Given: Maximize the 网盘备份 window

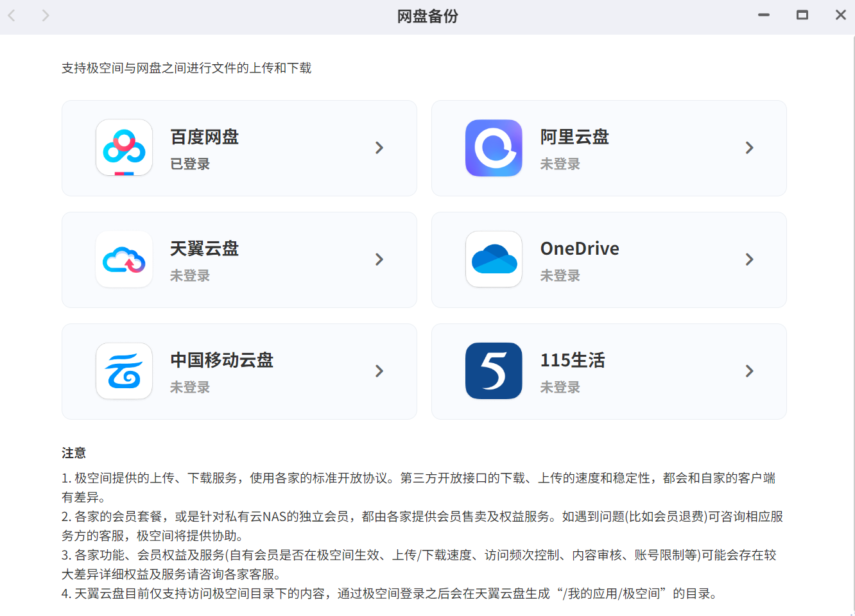Looking at the screenshot, I should pos(802,15).
